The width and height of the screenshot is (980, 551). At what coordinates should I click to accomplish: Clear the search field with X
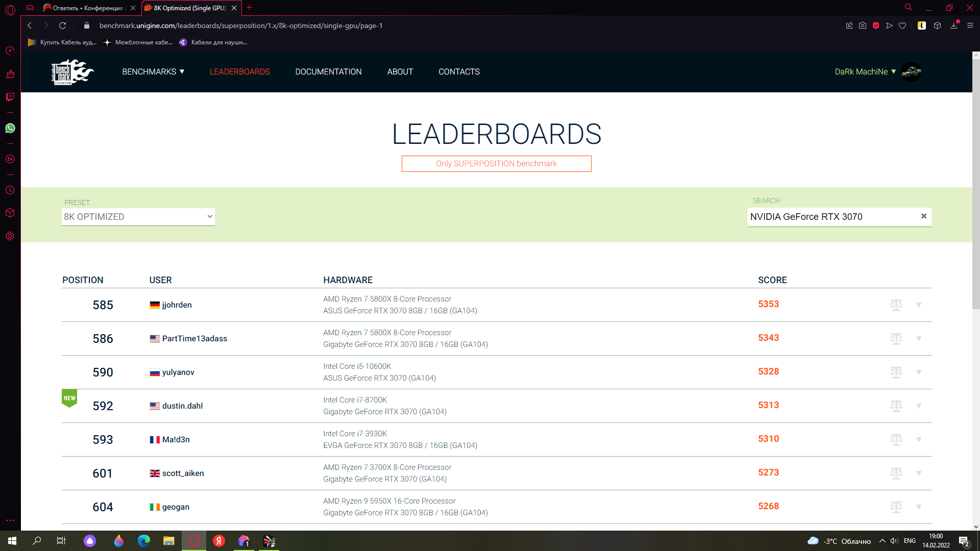pyautogui.click(x=923, y=216)
